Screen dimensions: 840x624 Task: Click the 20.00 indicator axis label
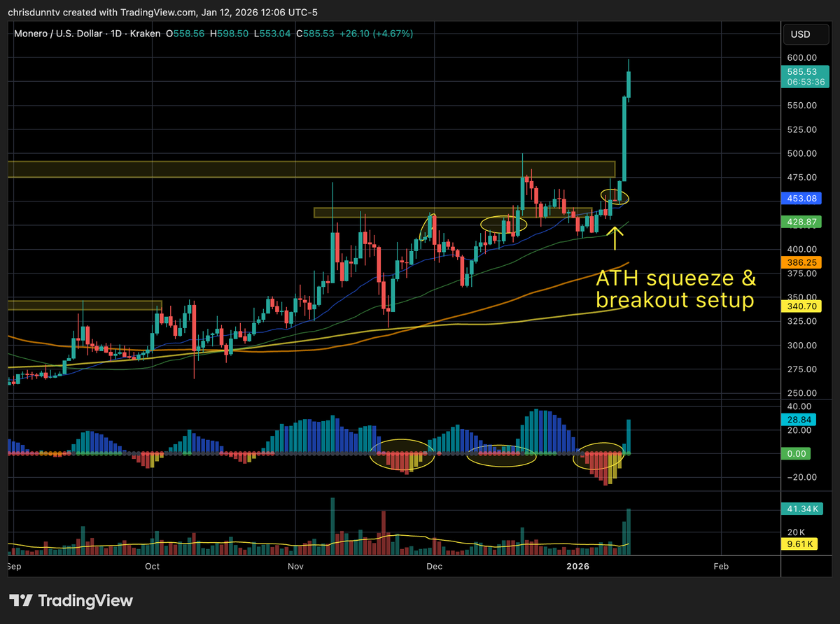799,430
